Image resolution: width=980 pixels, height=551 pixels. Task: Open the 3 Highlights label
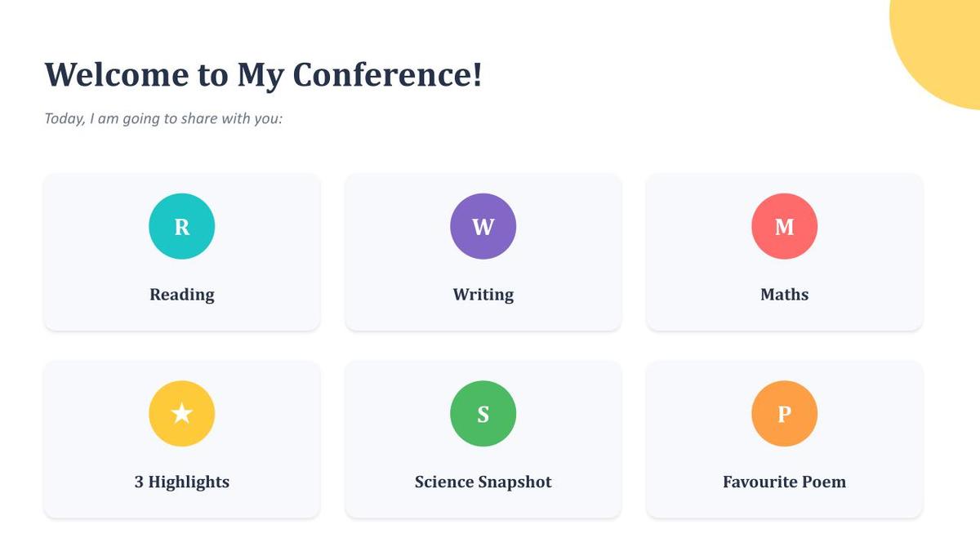181,482
